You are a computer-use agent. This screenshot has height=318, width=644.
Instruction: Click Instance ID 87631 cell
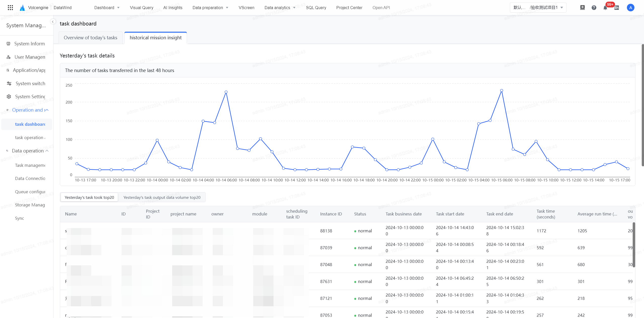pyautogui.click(x=326, y=281)
